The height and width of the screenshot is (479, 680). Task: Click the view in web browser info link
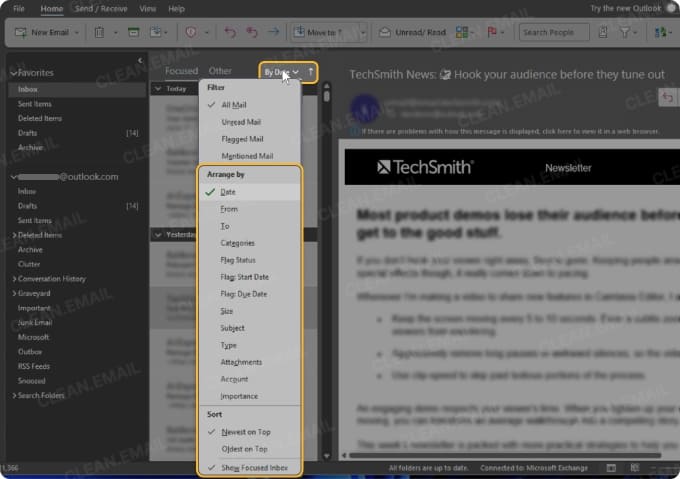point(510,131)
